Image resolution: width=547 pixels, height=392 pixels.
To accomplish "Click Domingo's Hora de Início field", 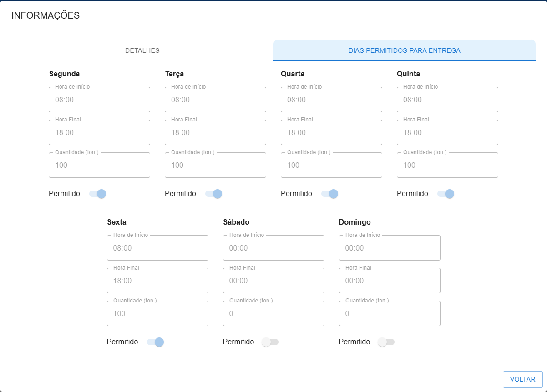I will [x=390, y=248].
